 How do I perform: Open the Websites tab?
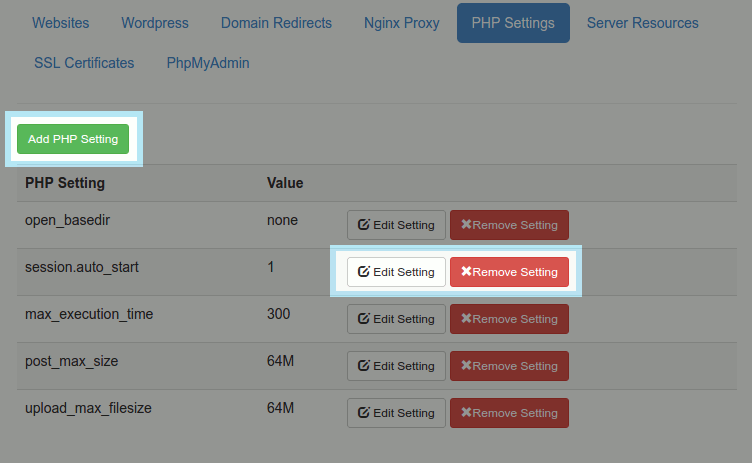click(60, 23)
